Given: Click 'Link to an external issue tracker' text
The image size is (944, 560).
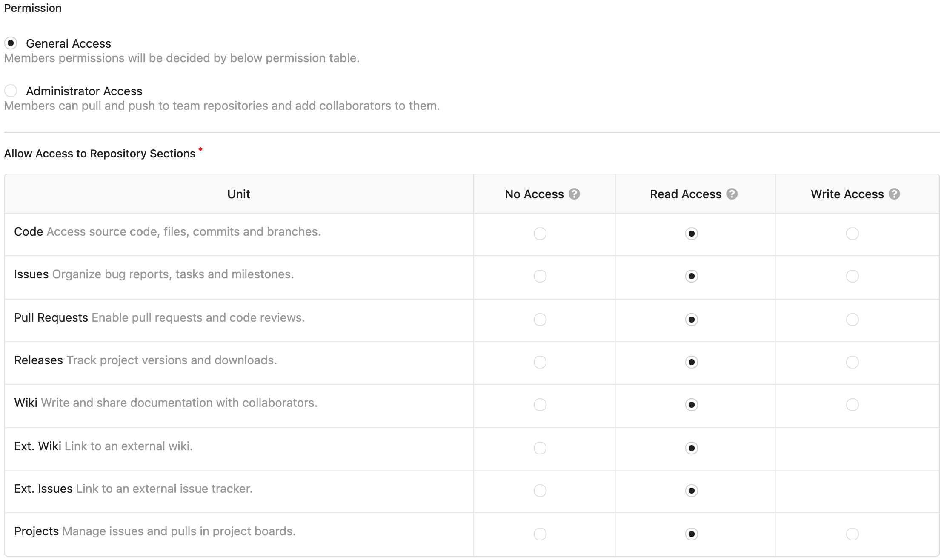Looking at the screenshot, I should pyautogui.click(x=164, y=489).
